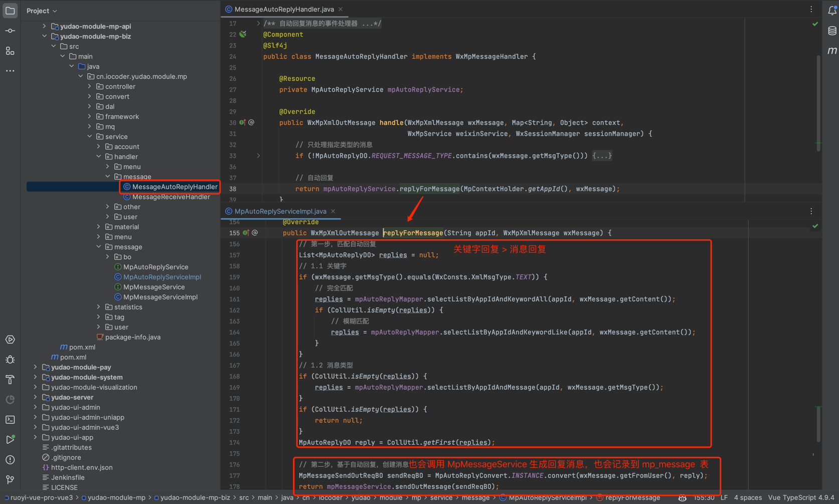Open the Terminal tool window icon
839x504 pixels.
coord(10,420)
